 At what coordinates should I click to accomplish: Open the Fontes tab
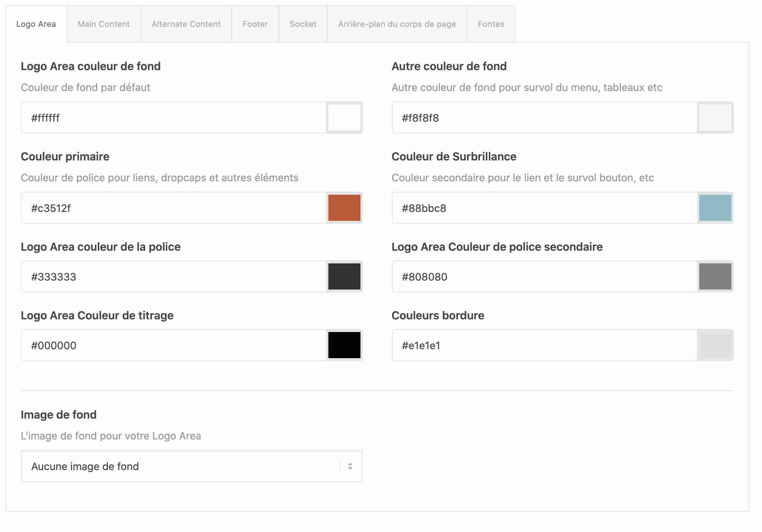click(x=491, y=24)
